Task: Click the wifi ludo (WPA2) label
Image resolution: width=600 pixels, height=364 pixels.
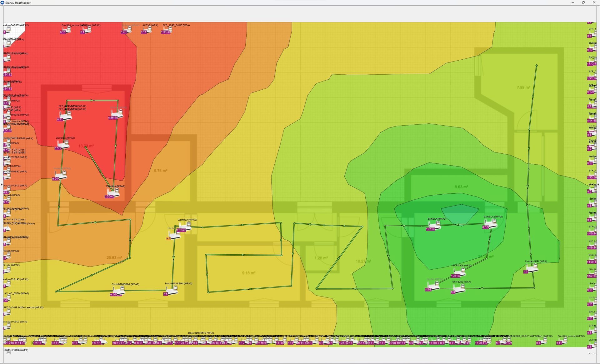Action: click(x=12, y=265)
